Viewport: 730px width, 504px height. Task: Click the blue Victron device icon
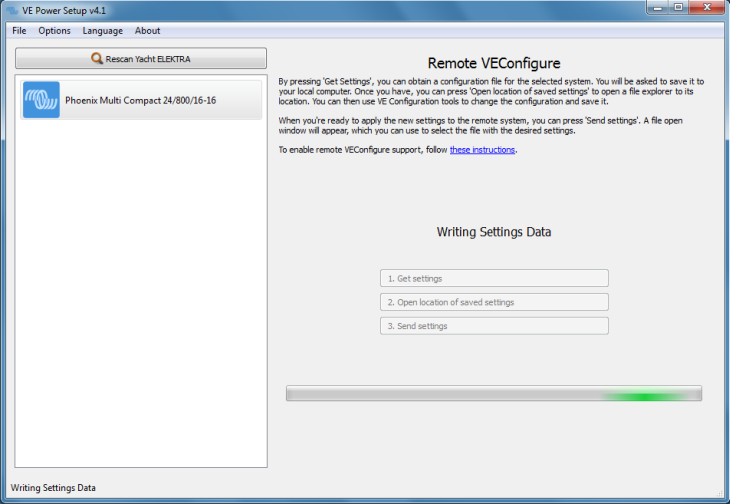pyautogui.click(x=41, y=100)
